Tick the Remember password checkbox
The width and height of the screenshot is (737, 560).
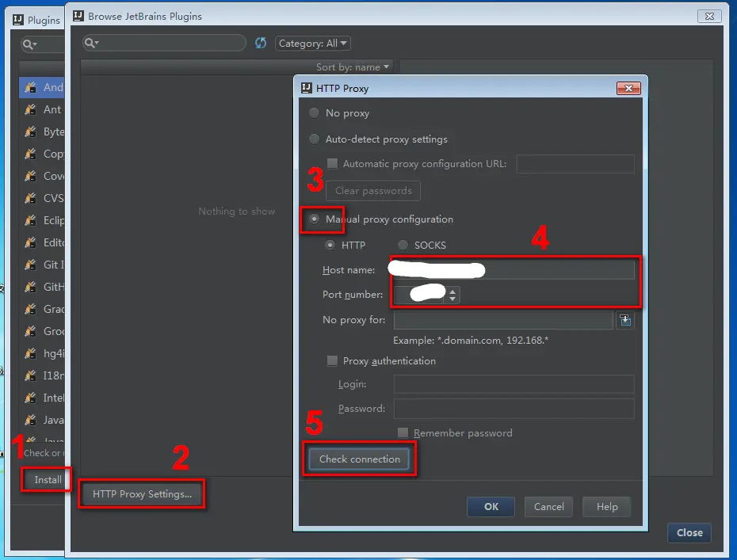pos(403,432)
